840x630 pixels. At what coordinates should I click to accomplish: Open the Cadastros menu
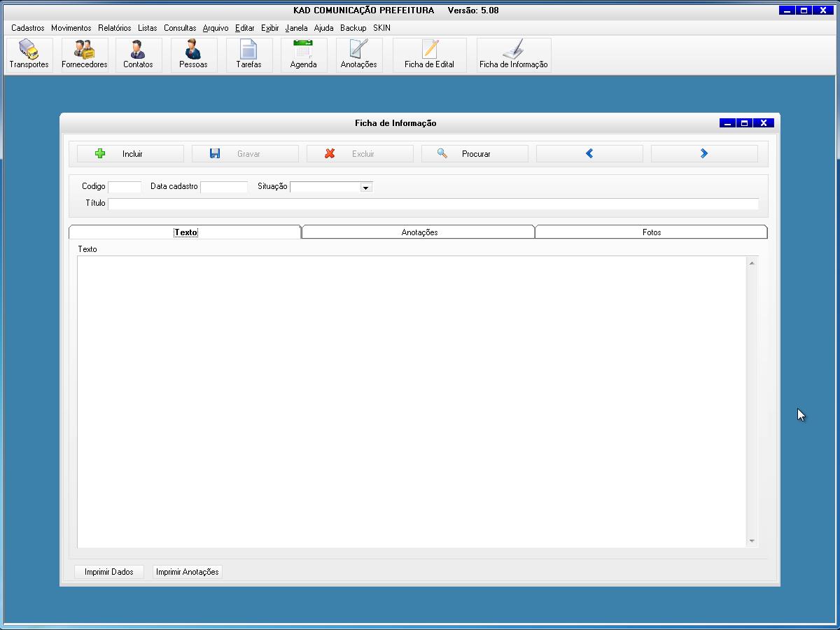pyautogui.click(x=28, y=28)
